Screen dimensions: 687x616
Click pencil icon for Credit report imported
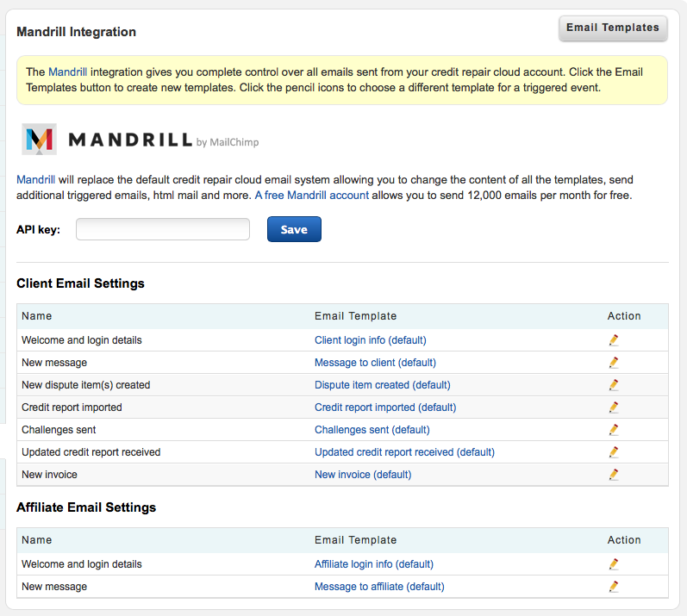(x=614, y=408)
